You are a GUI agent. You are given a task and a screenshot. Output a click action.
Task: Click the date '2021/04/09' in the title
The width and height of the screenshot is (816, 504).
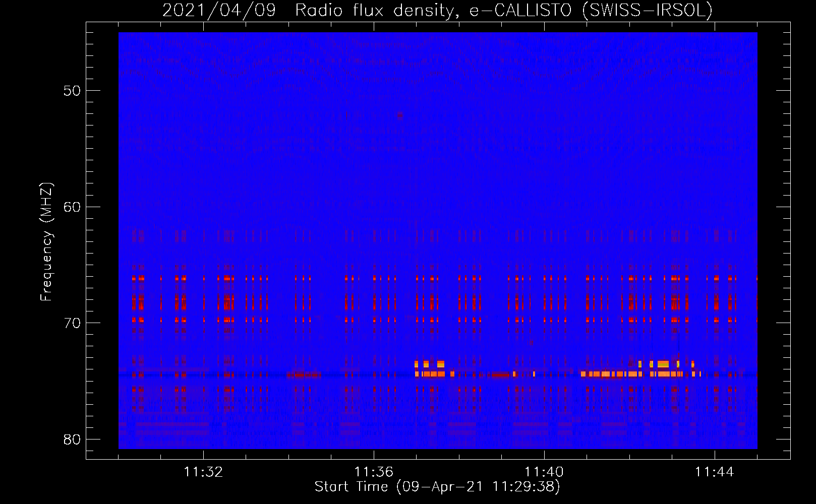point(219,10)
